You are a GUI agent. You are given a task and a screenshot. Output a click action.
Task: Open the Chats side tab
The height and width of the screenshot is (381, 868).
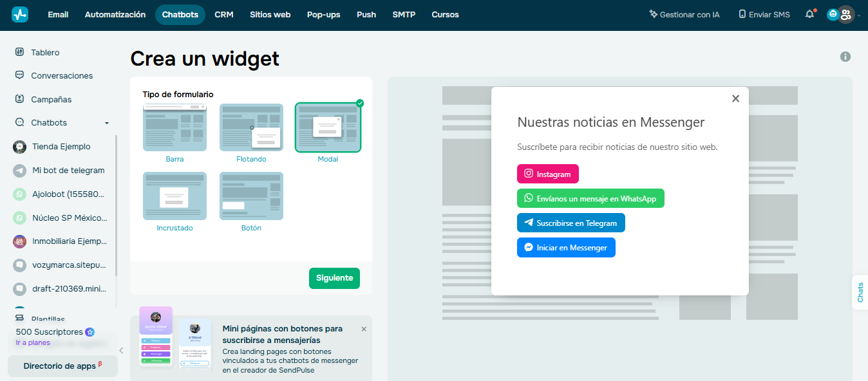coord(860,292)
